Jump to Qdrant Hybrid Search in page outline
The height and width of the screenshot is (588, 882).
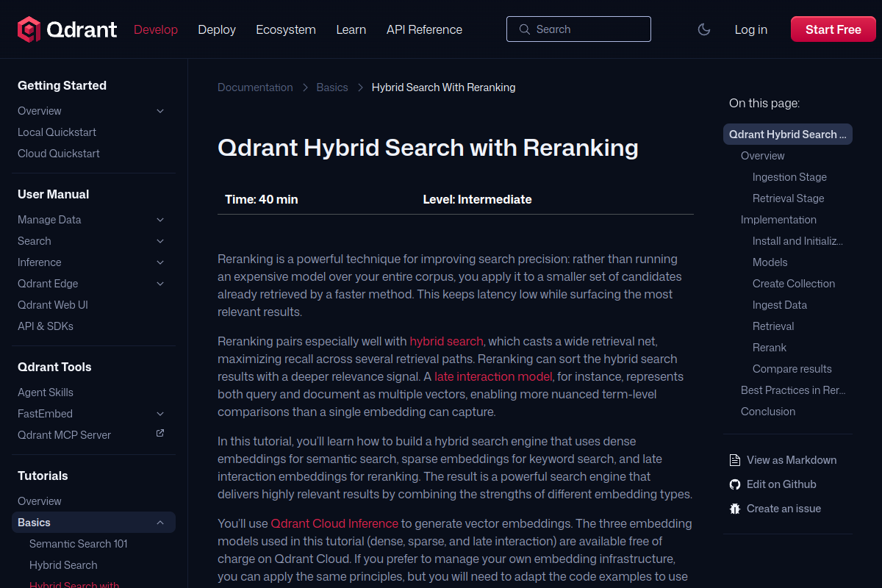[788, 135]
